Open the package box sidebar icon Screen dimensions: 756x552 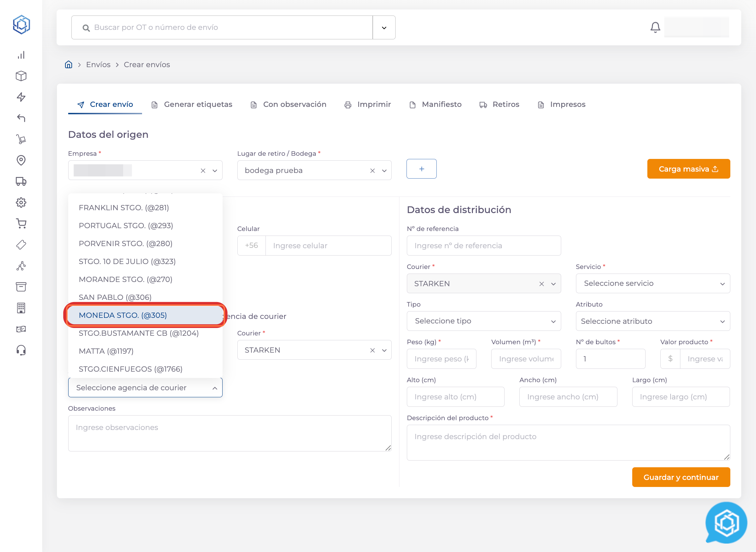coord(21,76)
